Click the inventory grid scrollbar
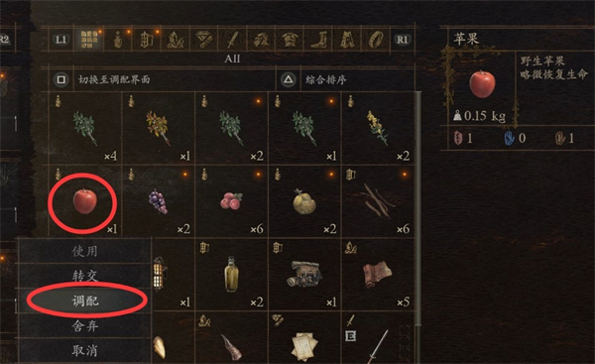Screen dimensions: 595x364 click(x=418, y=208)
